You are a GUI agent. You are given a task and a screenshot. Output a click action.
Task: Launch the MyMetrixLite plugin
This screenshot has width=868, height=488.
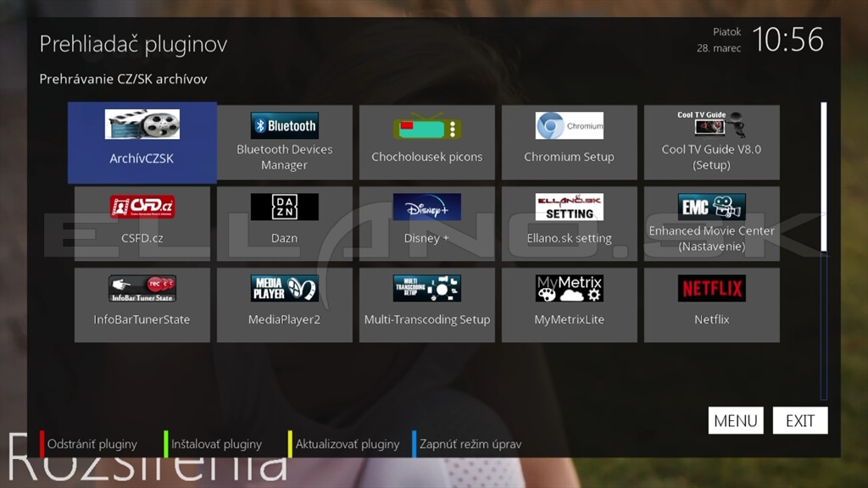pyautogui.click(x=569, y=305)
